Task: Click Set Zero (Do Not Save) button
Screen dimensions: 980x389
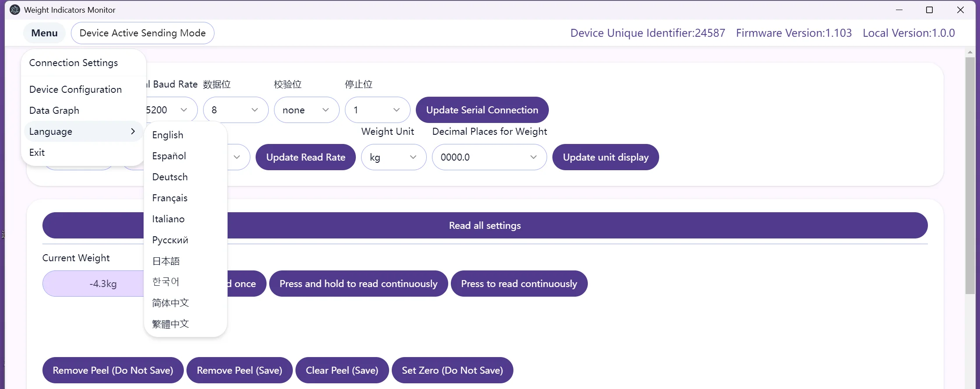Action: (452, 370)
